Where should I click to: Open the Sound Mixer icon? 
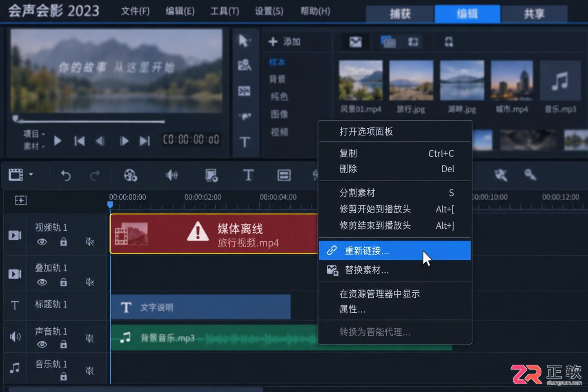tap(172, 175)
